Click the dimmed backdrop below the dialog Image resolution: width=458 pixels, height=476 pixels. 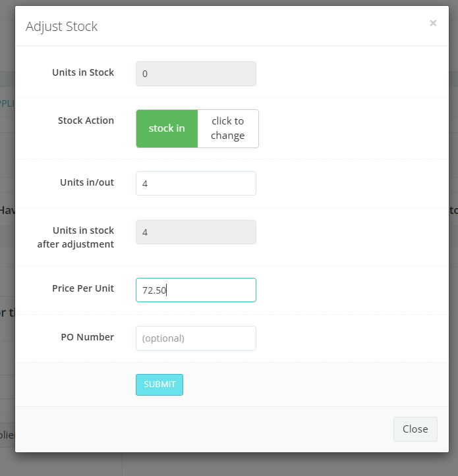(x=264, y=465)
